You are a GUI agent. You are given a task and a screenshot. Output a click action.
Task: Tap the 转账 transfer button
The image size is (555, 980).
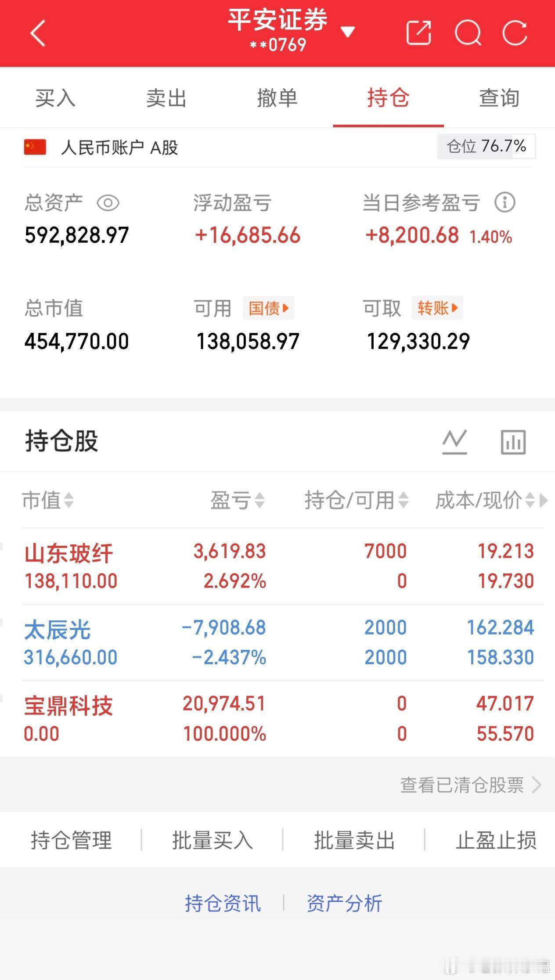(x=437, y=308)
